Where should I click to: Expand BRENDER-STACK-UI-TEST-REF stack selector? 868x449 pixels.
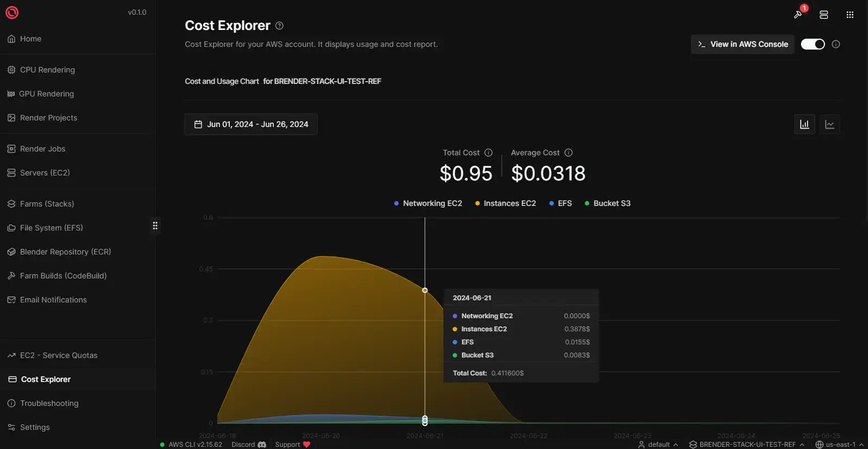point(747,445)
